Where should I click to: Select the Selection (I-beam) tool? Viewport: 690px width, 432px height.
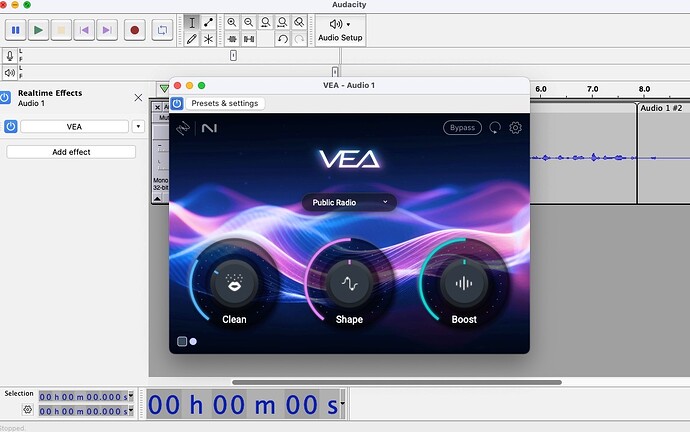pyautogui.click(x=192, y=22)
